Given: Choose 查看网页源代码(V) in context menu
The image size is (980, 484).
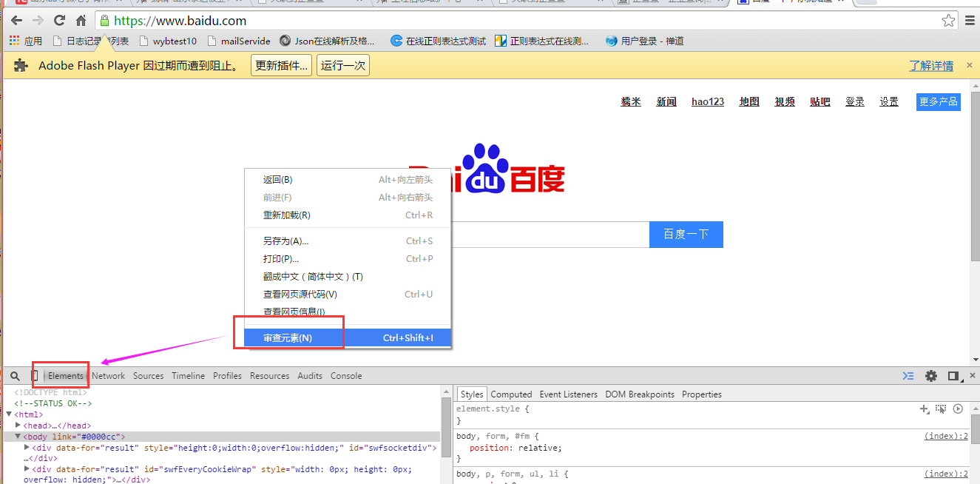Looking at the screenshot, I should [348, 295].
